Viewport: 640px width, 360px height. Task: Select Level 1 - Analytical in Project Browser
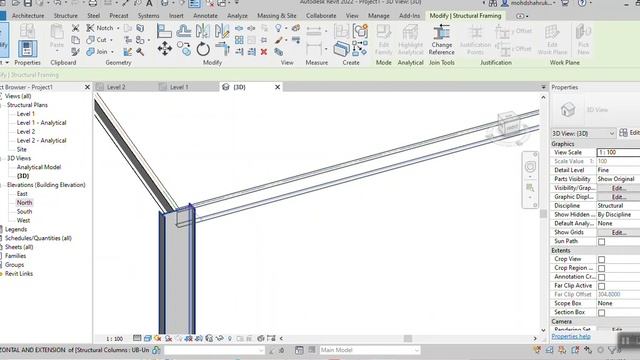[x=41, y=123]
